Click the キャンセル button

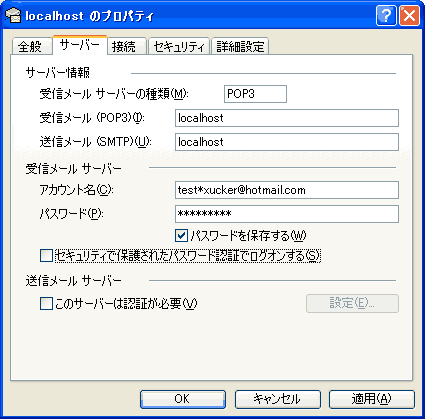tap(278, 399)
